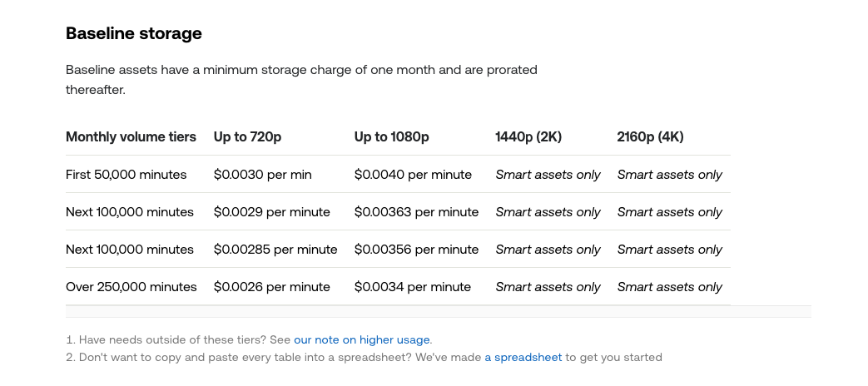The width and height of the screenshot is (868, 386).
Task: Open the 'our note on higher usage' link
Action: [362, 339]
